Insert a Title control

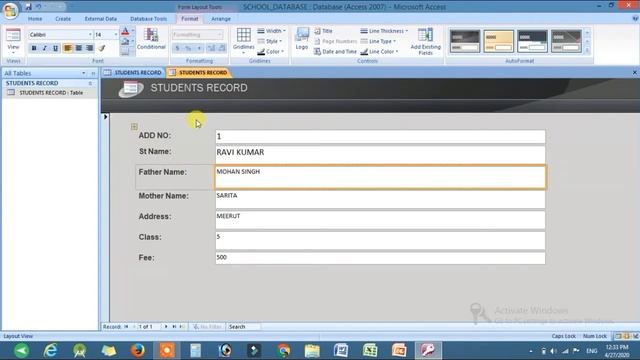click(323, 31)
